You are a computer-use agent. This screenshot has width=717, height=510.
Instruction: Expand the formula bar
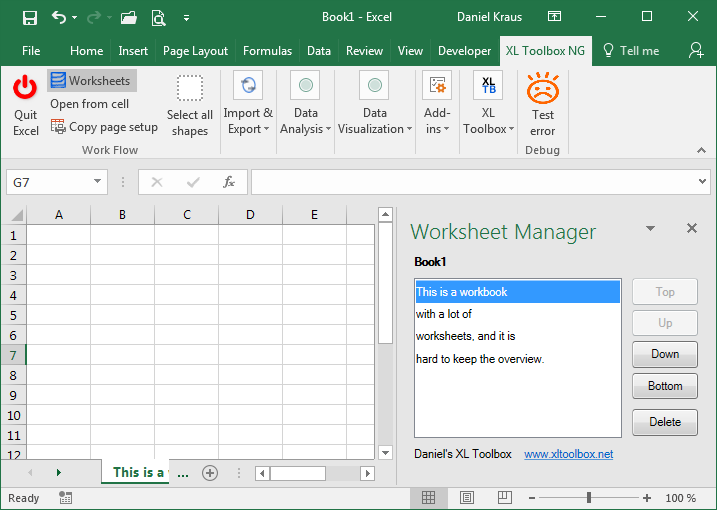[x=702, y=182]
